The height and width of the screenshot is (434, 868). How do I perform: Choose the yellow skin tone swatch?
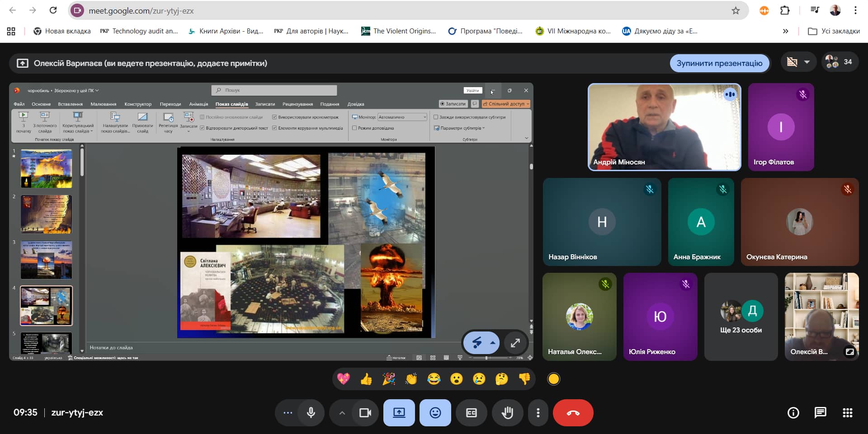tap(554, 379)
